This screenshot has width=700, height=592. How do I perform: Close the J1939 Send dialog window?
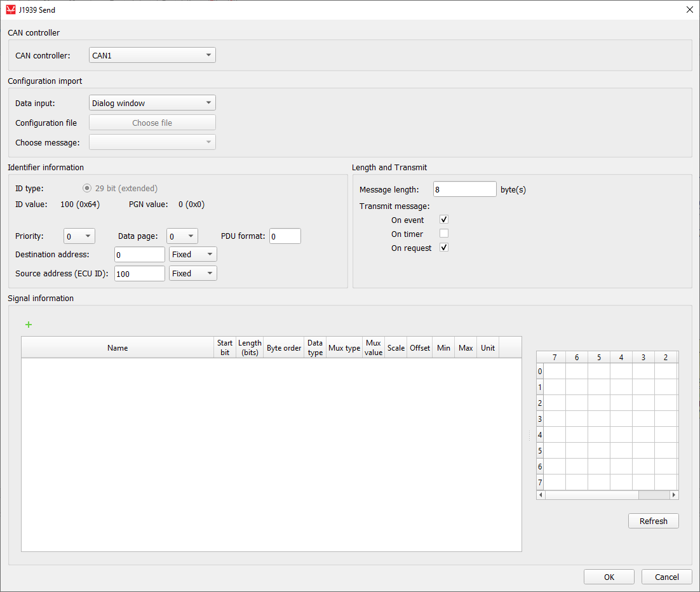click(690, 10)
